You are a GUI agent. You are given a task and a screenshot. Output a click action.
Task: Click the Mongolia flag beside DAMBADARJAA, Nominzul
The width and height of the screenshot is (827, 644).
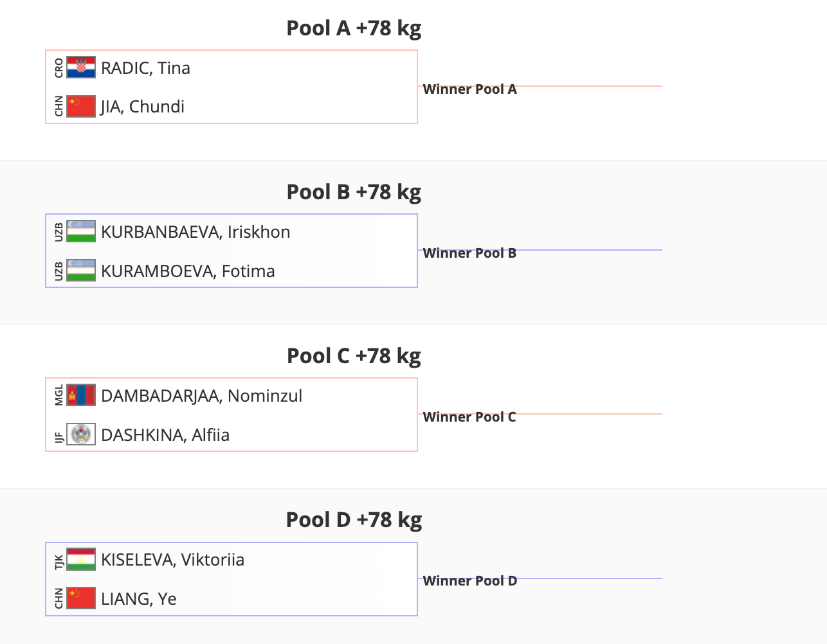click(x=81, y=395)
